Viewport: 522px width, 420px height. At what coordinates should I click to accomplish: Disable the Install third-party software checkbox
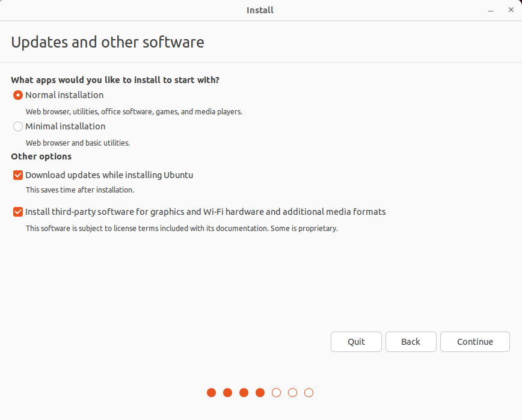point(18,212)
